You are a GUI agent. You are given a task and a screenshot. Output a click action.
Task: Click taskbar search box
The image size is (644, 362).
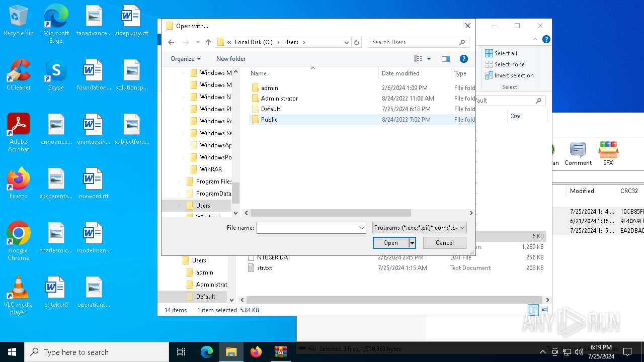97,352
